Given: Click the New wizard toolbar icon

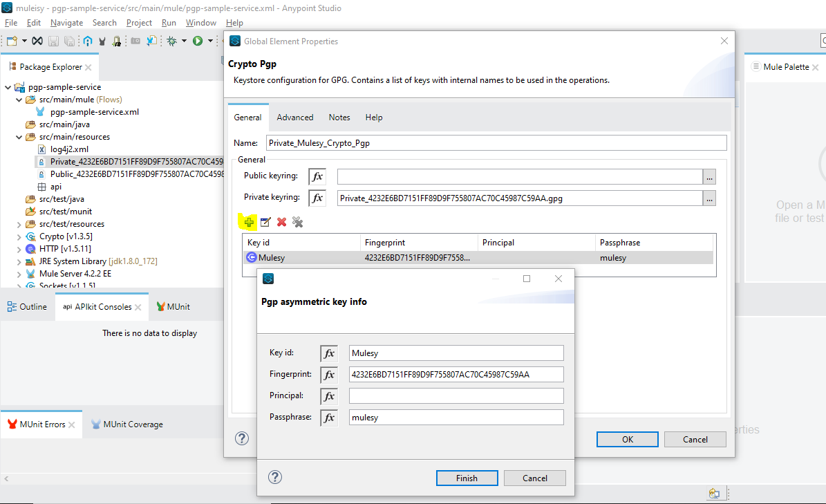Looking at the screenshot, I should pyautogui.click(x=12, y=41).
